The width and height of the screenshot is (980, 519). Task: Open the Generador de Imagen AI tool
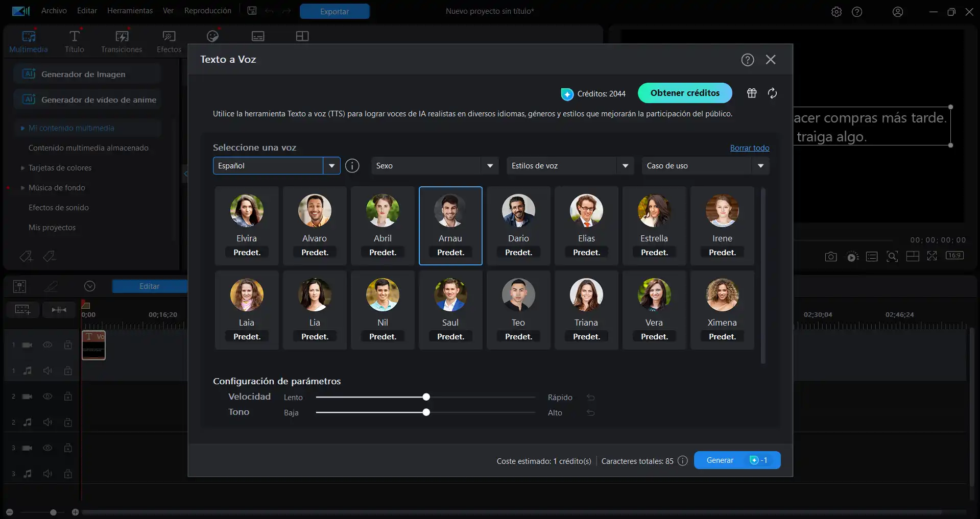(x=87, y=74)
